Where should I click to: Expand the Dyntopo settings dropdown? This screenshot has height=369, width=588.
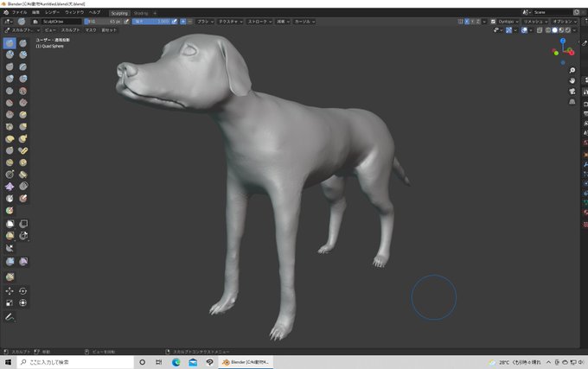pos(508,22)
